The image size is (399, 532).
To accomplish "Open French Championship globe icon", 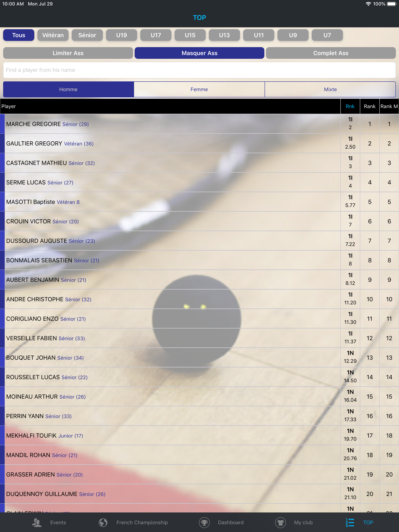I will (x=103, y=522).
